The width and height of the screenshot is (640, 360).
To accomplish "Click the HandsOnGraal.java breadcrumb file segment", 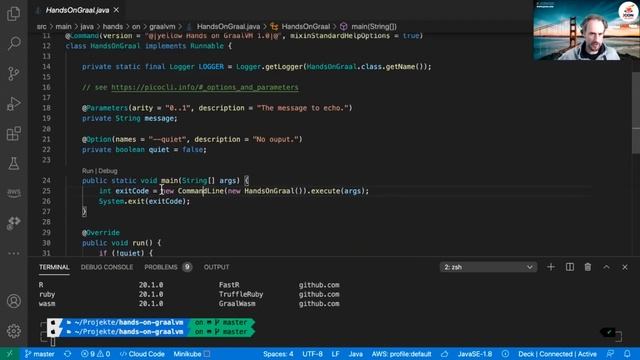I will pyautogui.click(x=228, y=27).
